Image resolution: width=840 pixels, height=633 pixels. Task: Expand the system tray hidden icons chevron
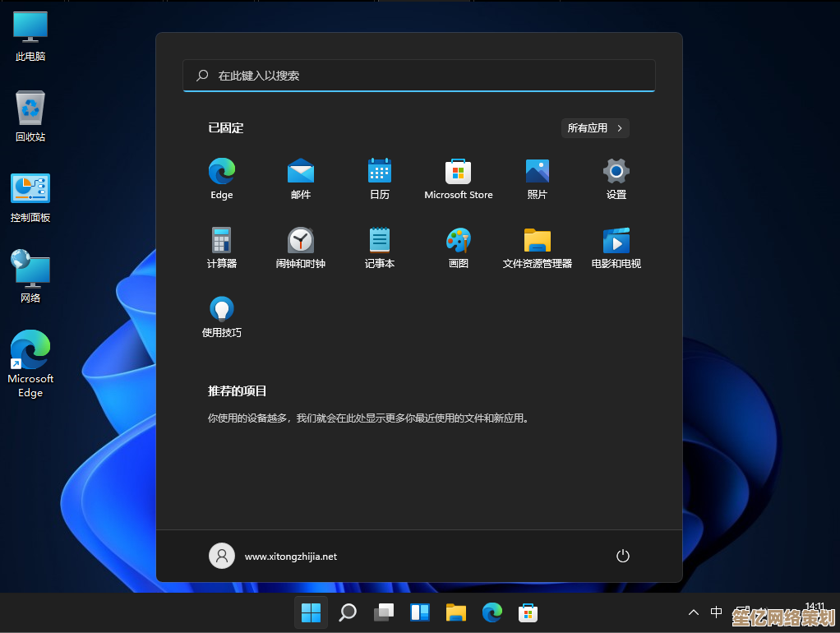click(x=693, y=612)
